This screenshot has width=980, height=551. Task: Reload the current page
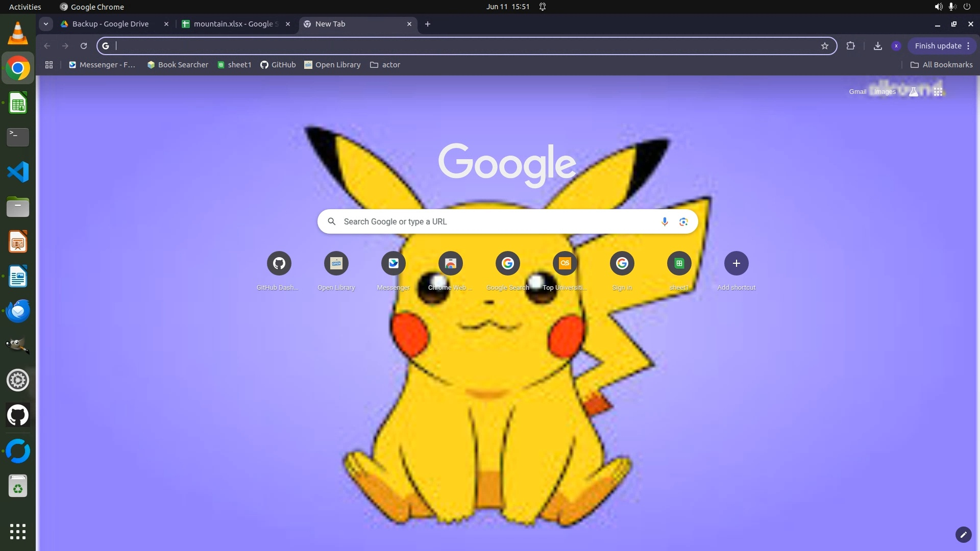click(84, 46)
